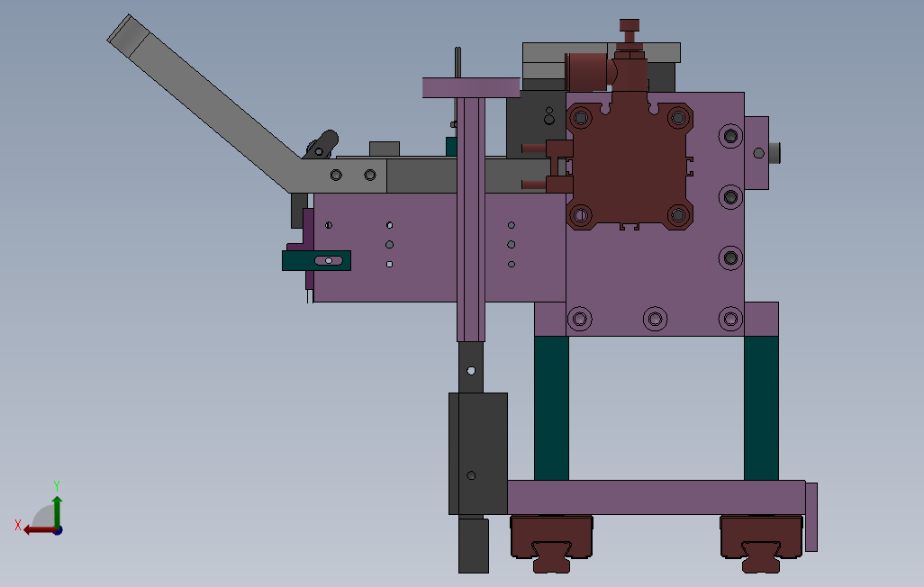
Task: Select the bottom-left bolt on the purple plate
Action: (x=580, y=319)
